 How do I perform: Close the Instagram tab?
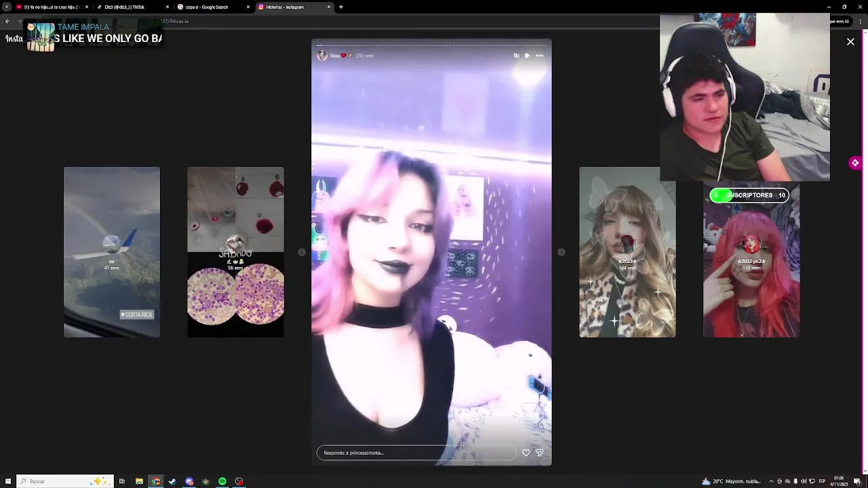tap(329, 7)
